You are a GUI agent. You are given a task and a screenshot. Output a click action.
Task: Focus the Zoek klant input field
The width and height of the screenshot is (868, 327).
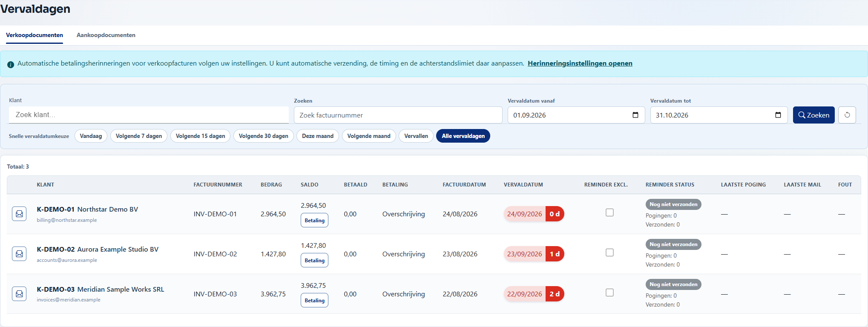[149, 115]
